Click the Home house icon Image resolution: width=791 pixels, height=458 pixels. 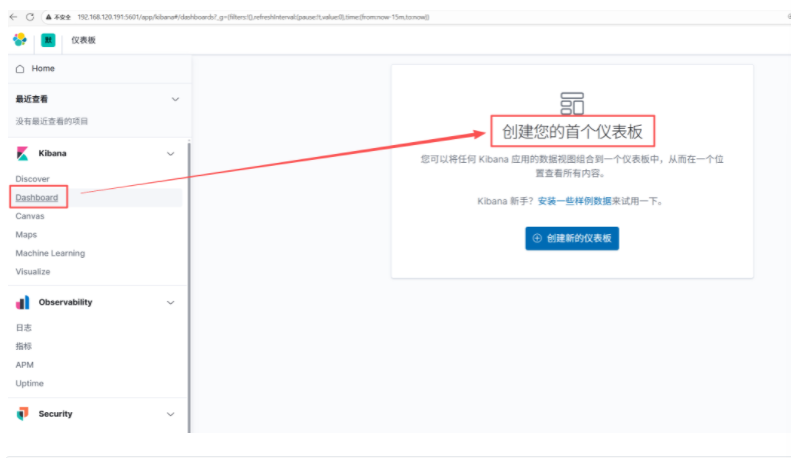tap(20, 68)
